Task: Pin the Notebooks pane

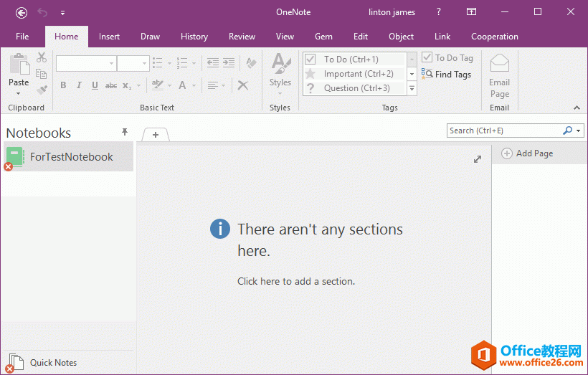Action: click(125, 132)
